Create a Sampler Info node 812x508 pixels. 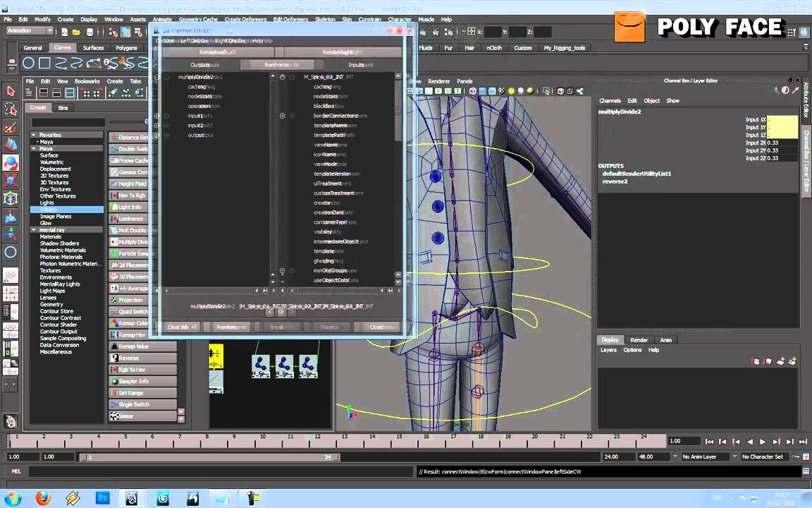click(143, 381)
